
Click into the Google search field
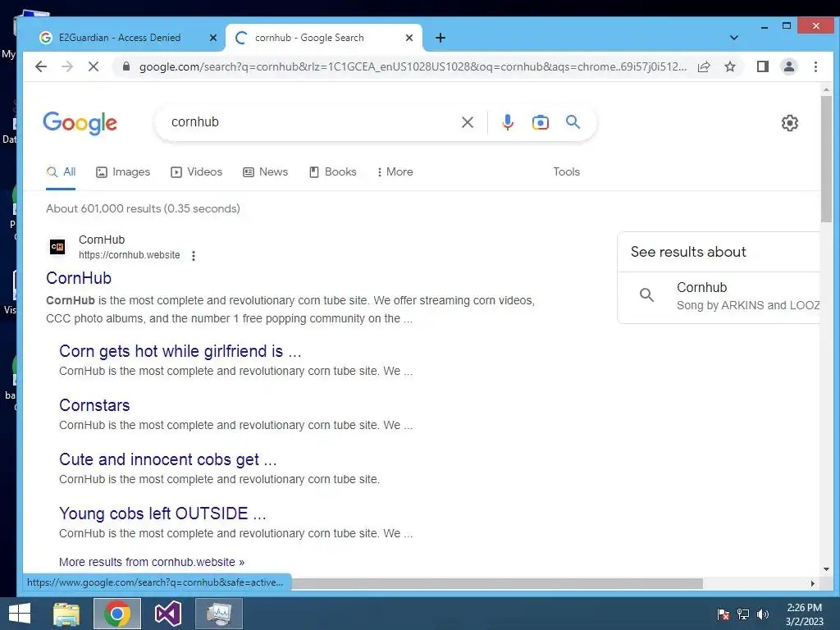[311, 122]
